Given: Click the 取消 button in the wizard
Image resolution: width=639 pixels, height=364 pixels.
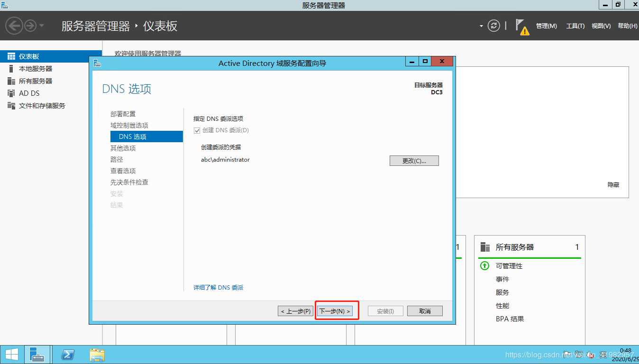Looking at the screenshot, I should click(x=425, y=311).
